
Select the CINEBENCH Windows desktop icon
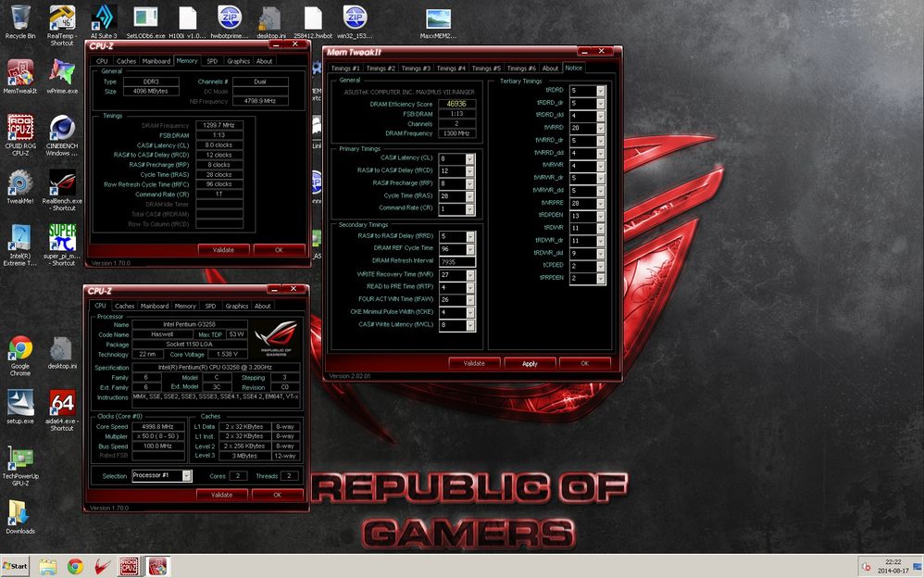coord(62,135)
